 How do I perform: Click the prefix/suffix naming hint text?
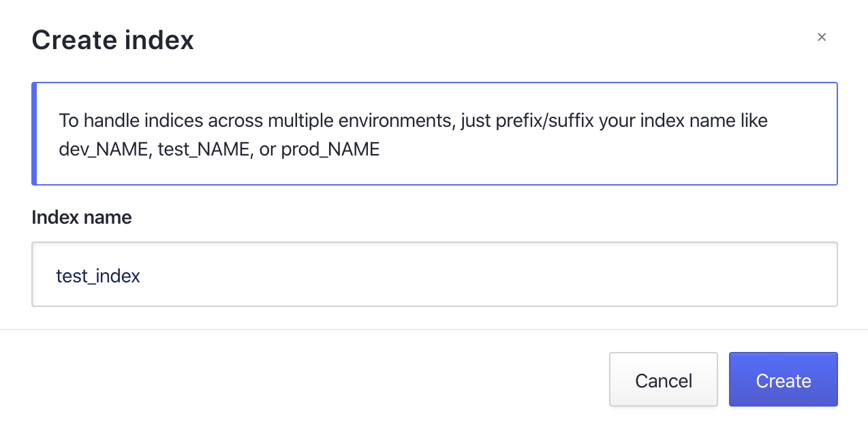412,121
